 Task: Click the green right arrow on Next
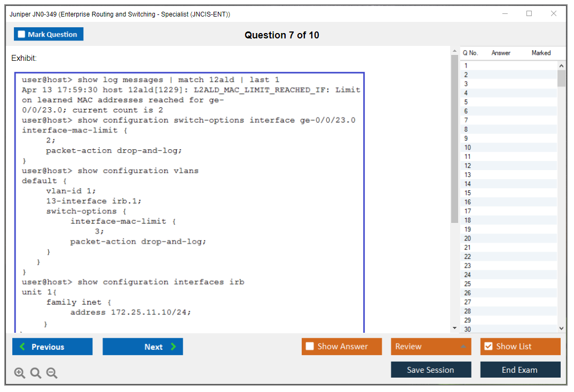point(173,347)
